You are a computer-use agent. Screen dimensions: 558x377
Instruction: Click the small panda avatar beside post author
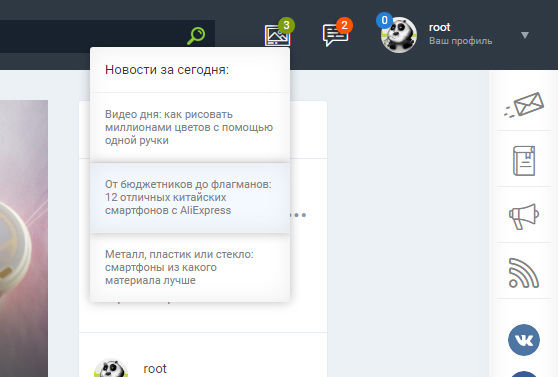111,368
